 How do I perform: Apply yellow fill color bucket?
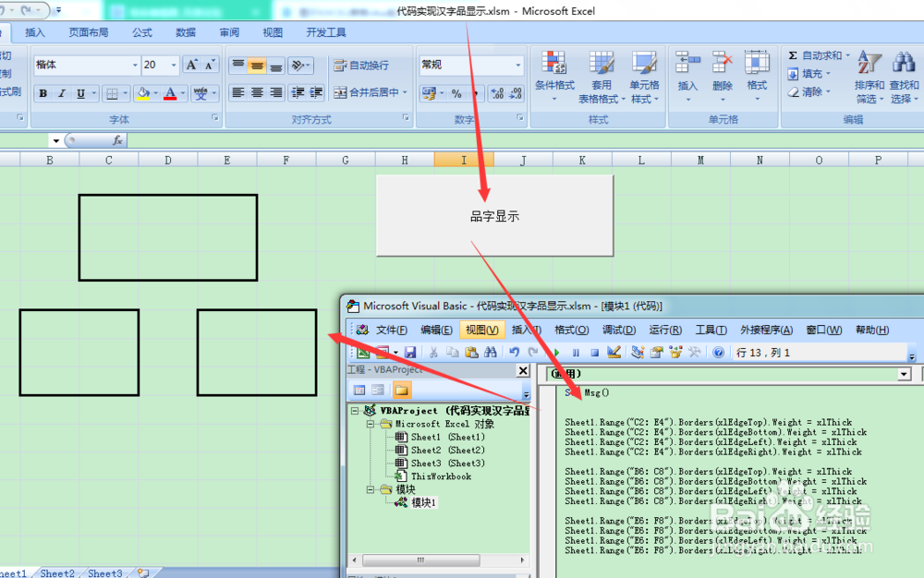click(142, 93)
